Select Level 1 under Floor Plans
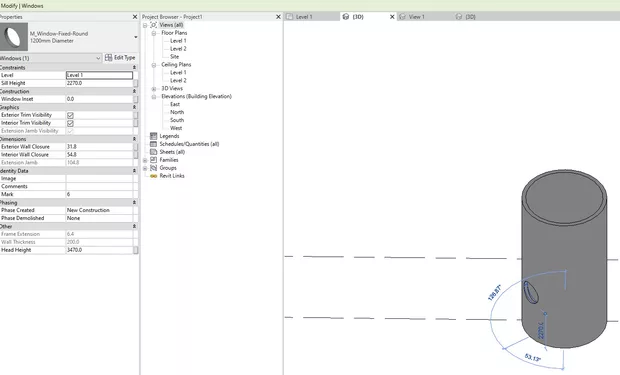 click(178, 41)
